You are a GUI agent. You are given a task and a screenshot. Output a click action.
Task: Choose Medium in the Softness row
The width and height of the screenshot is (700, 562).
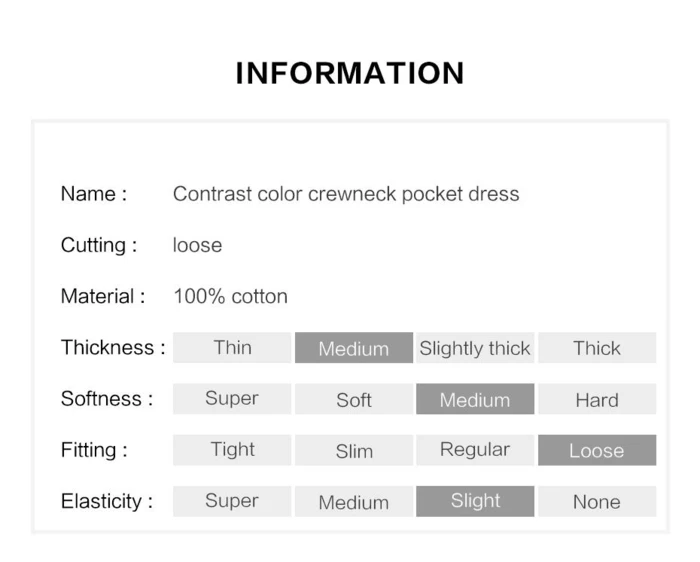click(x=475, y=399)
